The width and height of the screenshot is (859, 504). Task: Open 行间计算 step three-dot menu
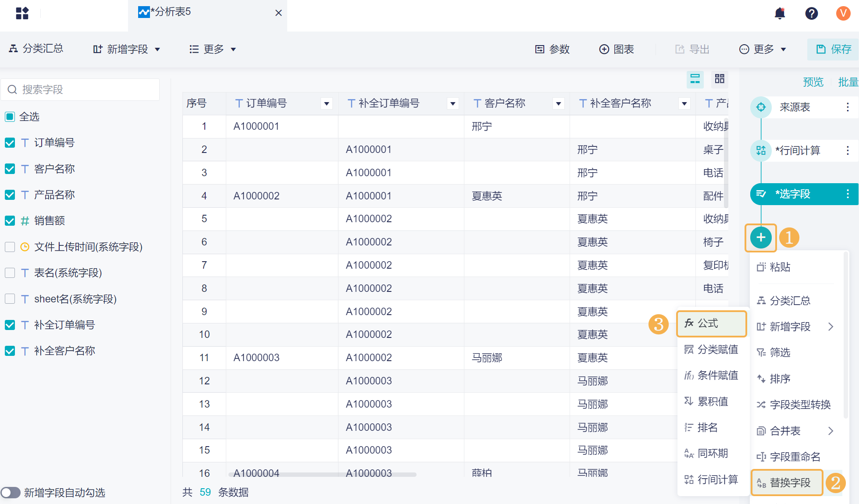coord(848,150)
